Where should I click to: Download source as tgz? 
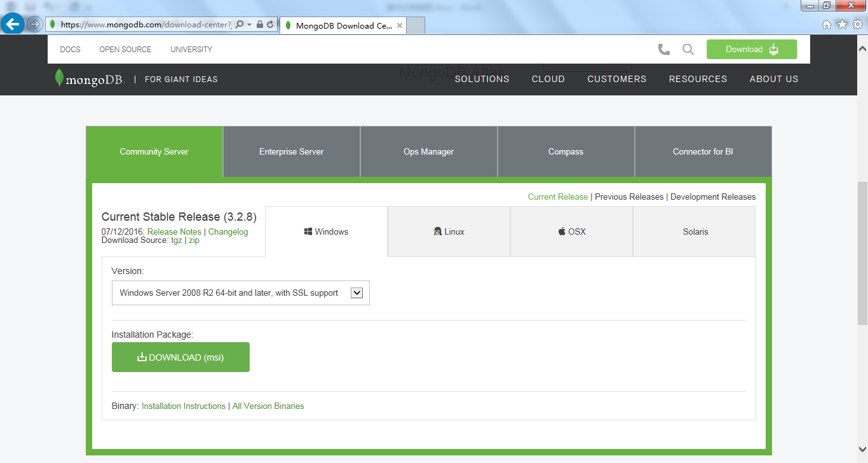pos(176,241)
